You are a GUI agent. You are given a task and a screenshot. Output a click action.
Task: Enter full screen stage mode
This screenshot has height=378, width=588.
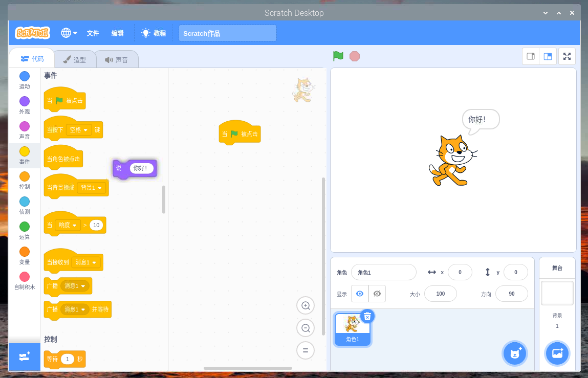pyautogui.click(x=567, y=56)
